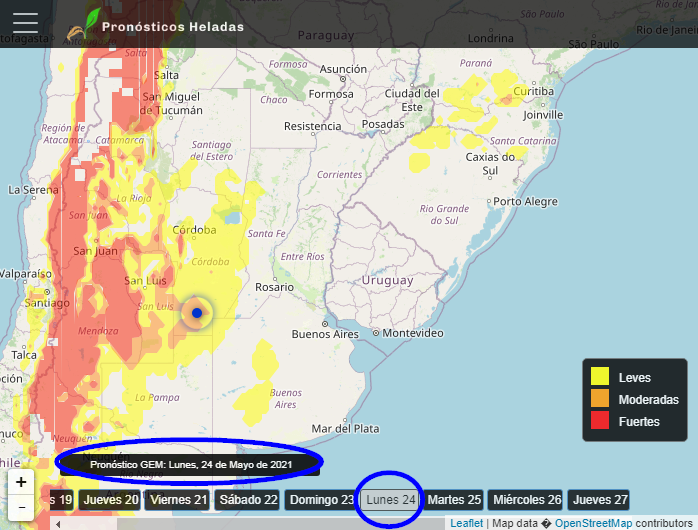Select the Domingo 23 day tab
The image size is (698, 530).
click(321, 500)
